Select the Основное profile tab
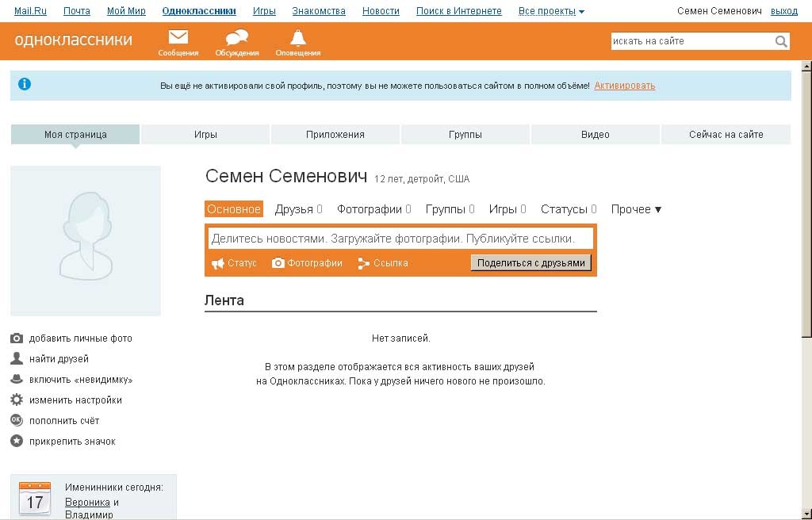Screen dimensions: 812x520 pyautogui.click(x=234, y=209)
